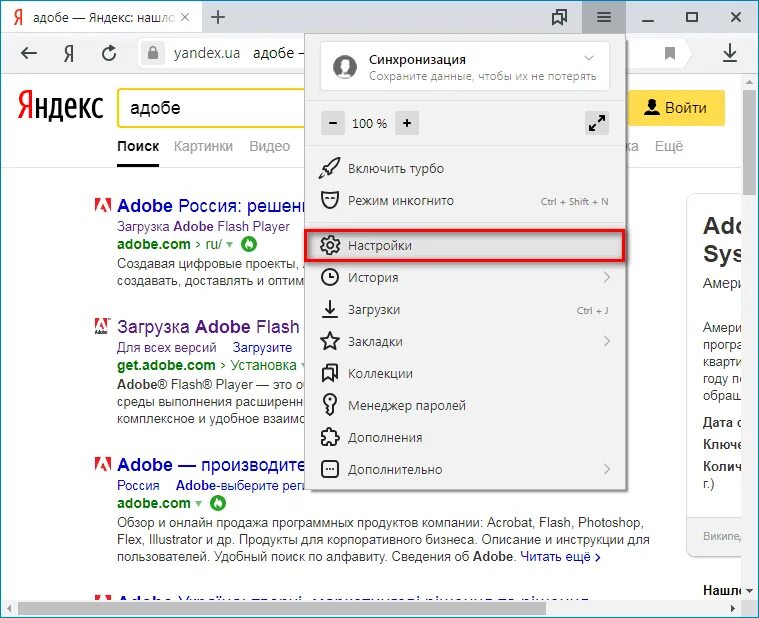
Task: Click the Yandex Я home button
Action: [x=69, y=53]
